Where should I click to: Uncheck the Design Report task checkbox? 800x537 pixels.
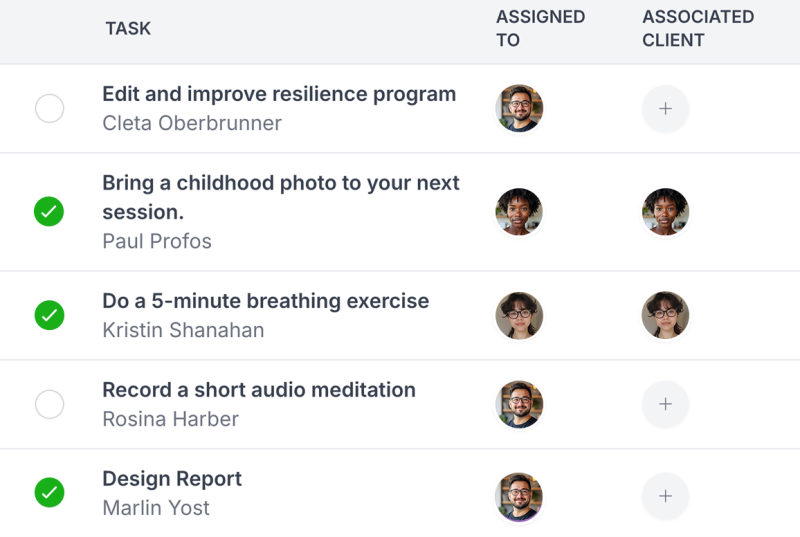[x=49, y=492]
